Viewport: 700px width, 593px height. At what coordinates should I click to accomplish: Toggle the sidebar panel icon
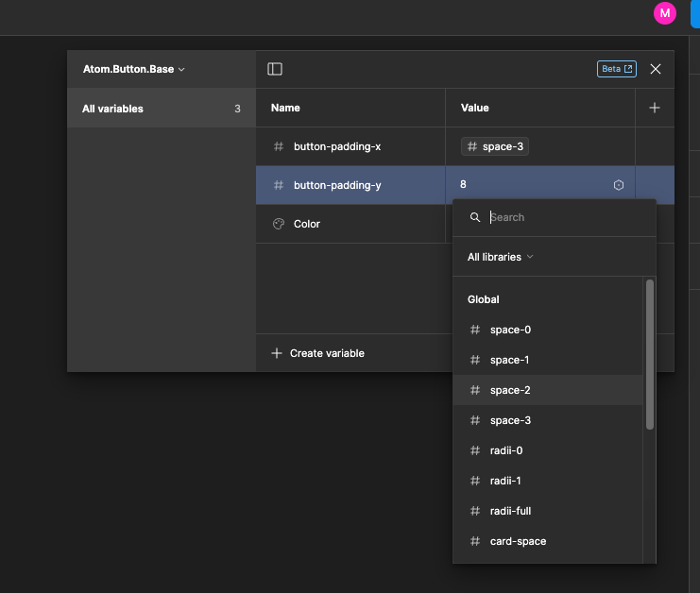pos(275,69)
